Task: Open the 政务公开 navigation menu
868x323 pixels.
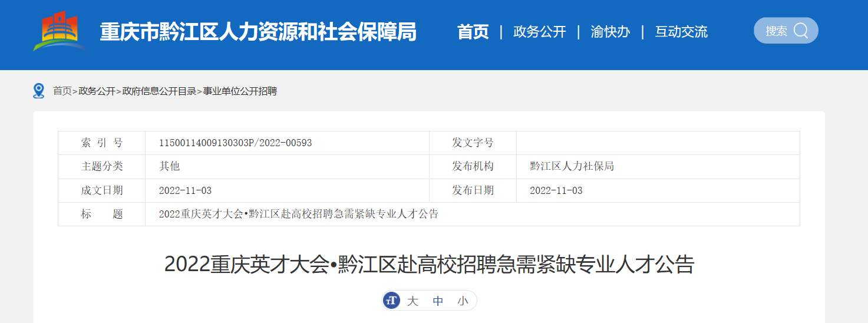Action: 540,32
